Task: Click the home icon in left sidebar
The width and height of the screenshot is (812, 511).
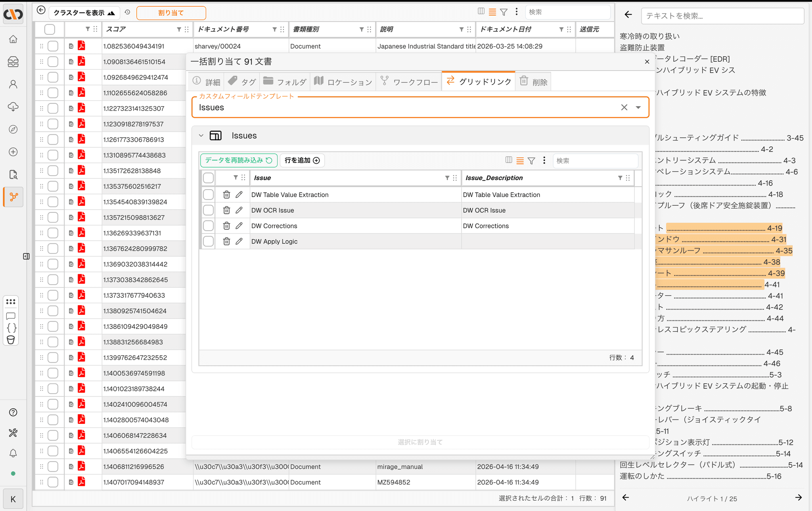Action: coord(13,39)
